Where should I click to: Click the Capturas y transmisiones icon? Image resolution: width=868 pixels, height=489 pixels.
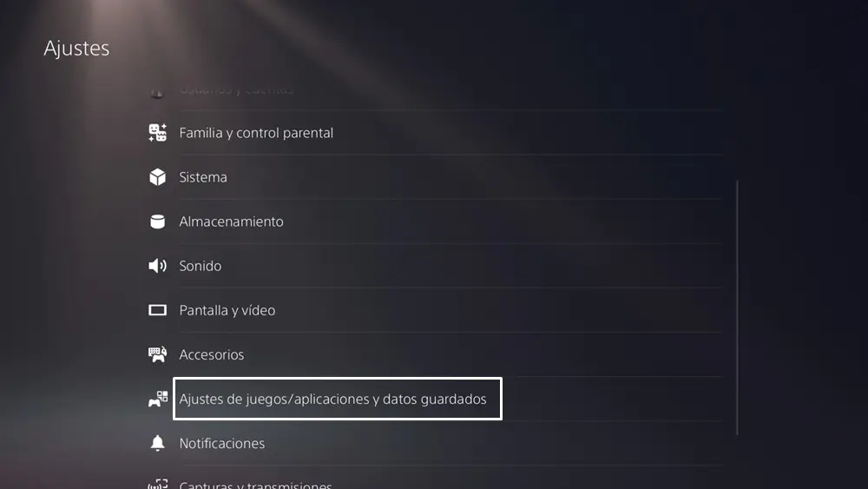158,484
